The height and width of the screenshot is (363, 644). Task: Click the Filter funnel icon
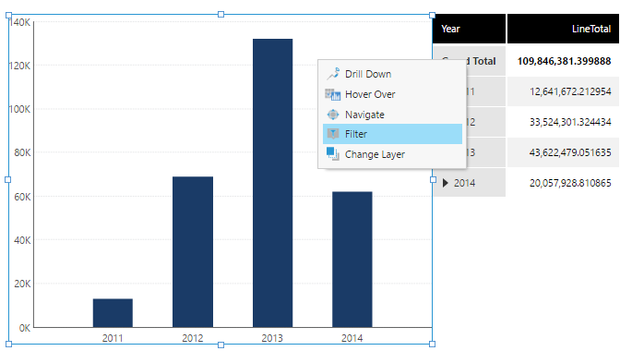click(x=333, y=134)
